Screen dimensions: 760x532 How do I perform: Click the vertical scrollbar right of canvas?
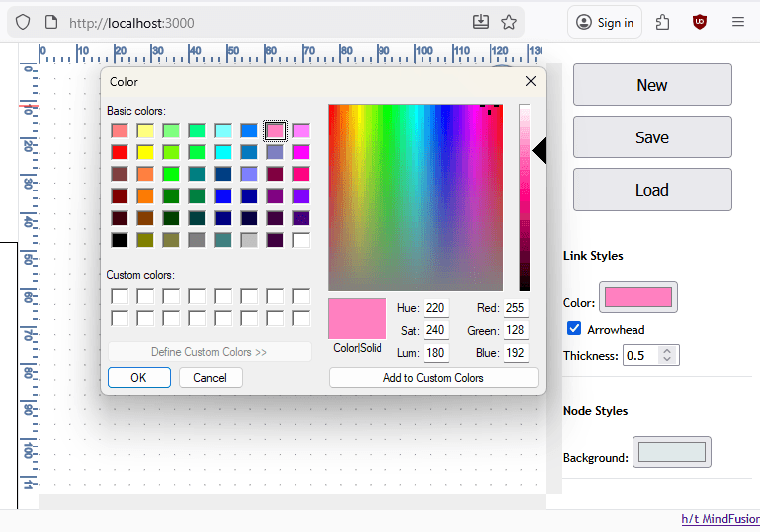click(x=554, y=278)
